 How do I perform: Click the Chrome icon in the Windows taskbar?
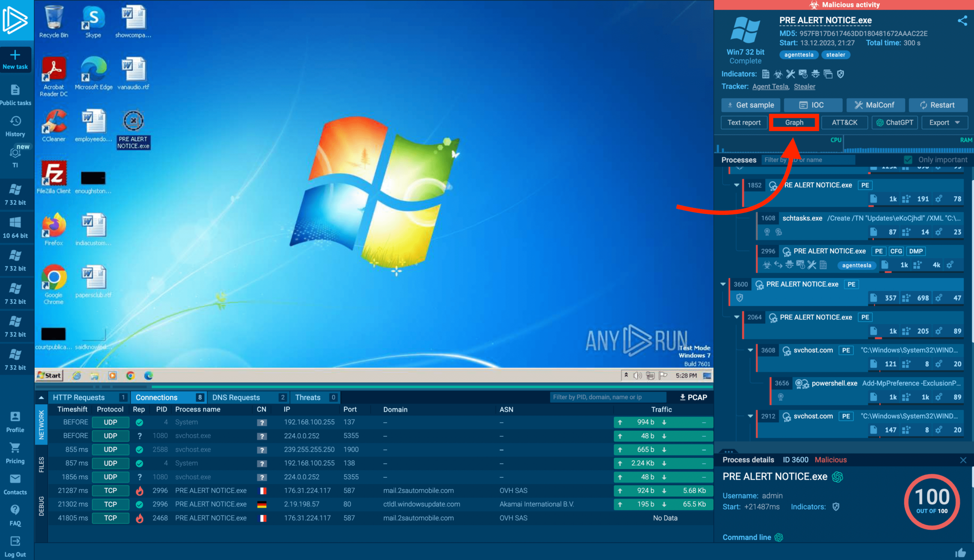[130, 376]
